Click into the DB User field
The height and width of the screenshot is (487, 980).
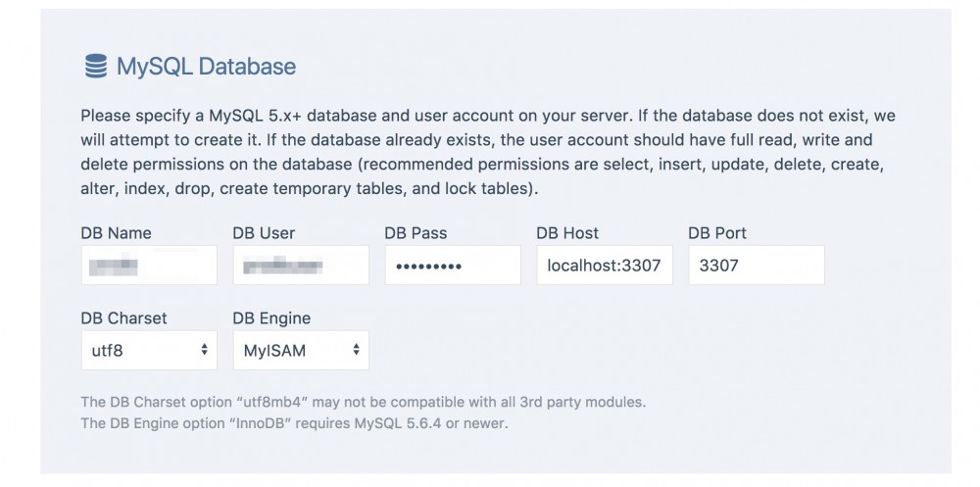tap(301, 266)
